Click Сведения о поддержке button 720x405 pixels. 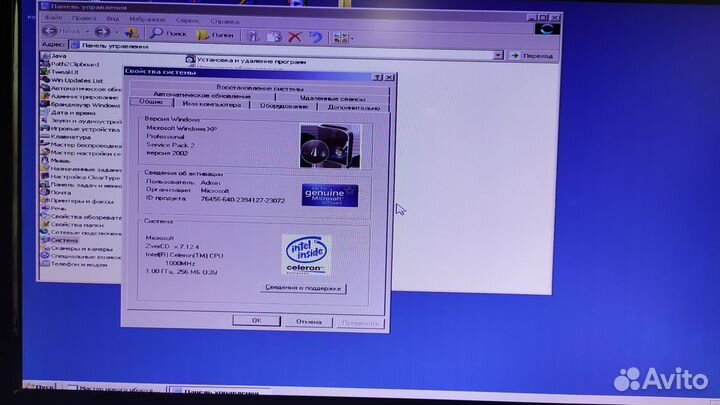point(303,288)
